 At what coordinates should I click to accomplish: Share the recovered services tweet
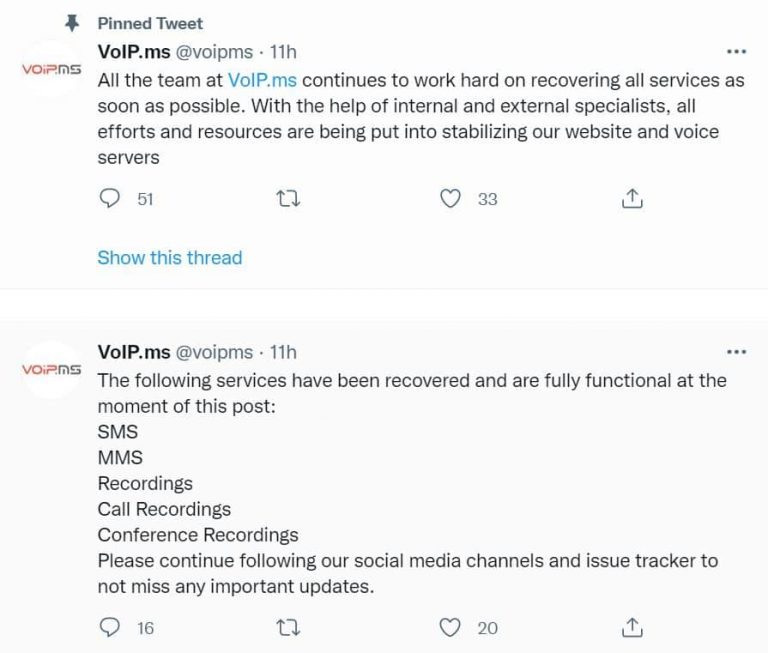pos(631,628)
